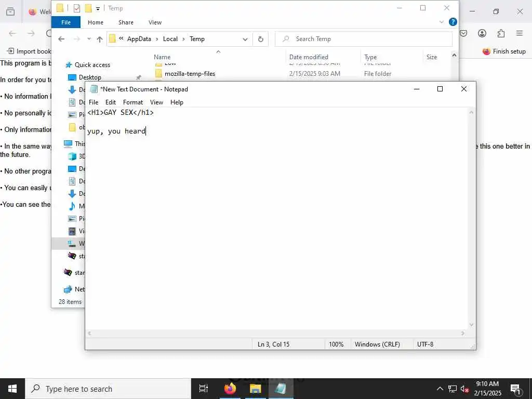The width and height of the screenshot is (532, 399).
Task: Open Notepad View menu
Action: pos(156,102)
